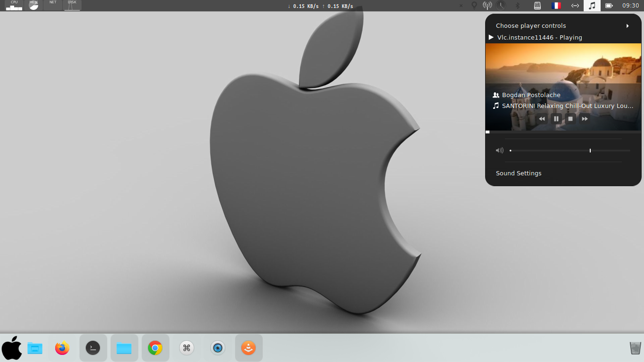Launch Firefox from the dock

(x=62, y=348)
